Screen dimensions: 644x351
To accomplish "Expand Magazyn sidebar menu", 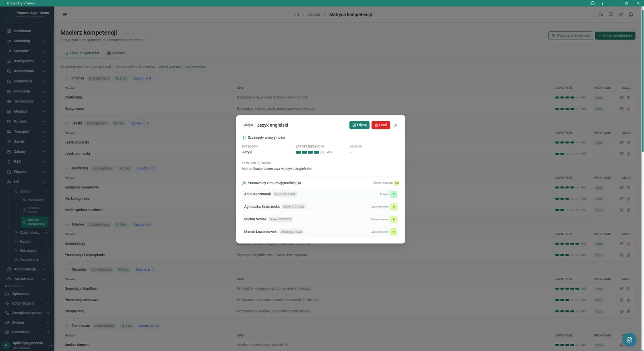I will [27, 111].
